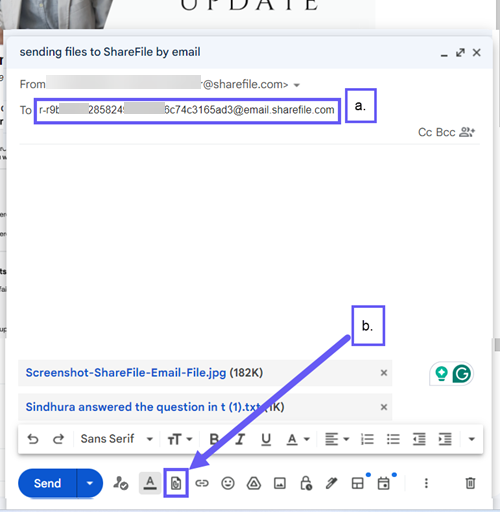Open the From address dropdown arrow
Screen dimensions: 500x512
[x=297, y=85]
